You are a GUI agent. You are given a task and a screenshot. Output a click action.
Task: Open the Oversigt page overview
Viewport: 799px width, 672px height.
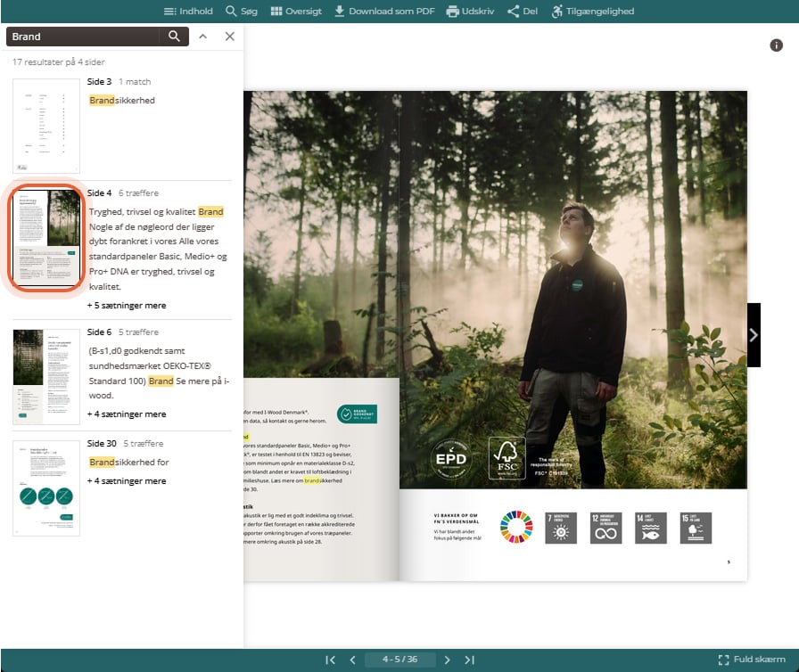(296, 12)
